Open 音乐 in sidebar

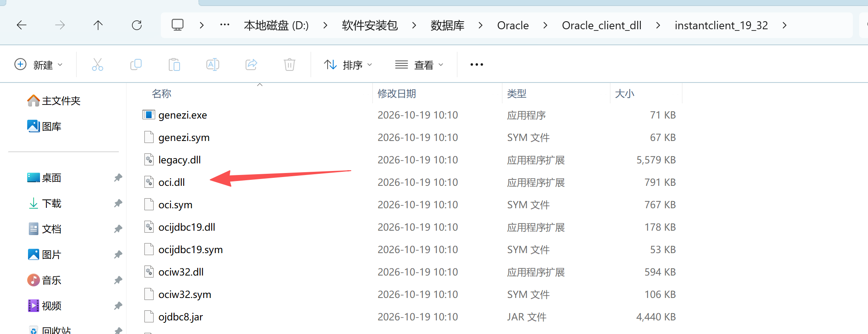(44, 280)
